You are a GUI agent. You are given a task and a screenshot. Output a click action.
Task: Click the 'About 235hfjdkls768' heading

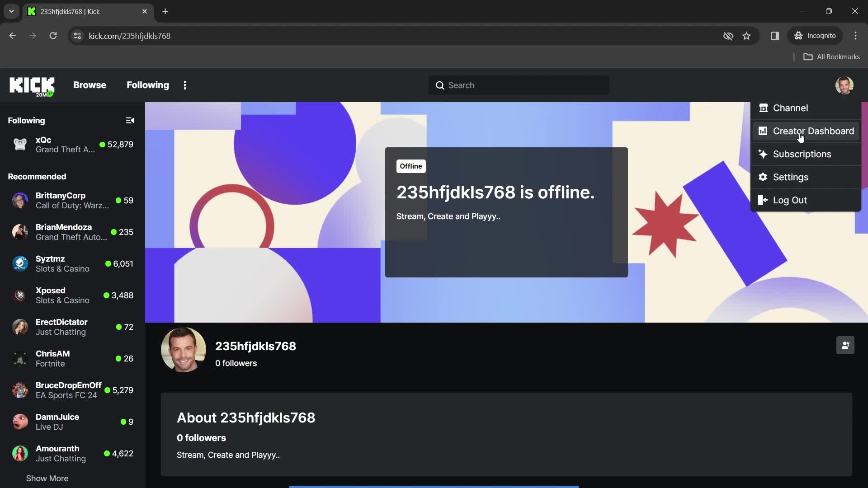pyautogui.click(x=245, y=418)
